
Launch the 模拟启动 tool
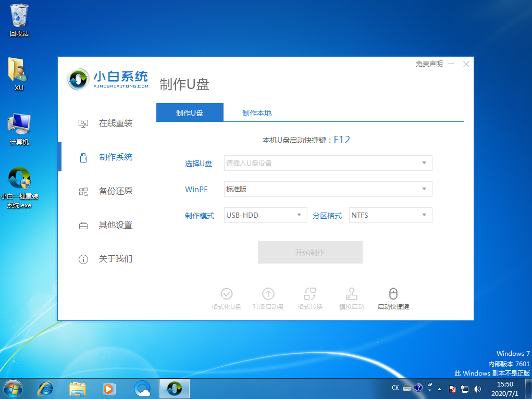tap(352, 294)
